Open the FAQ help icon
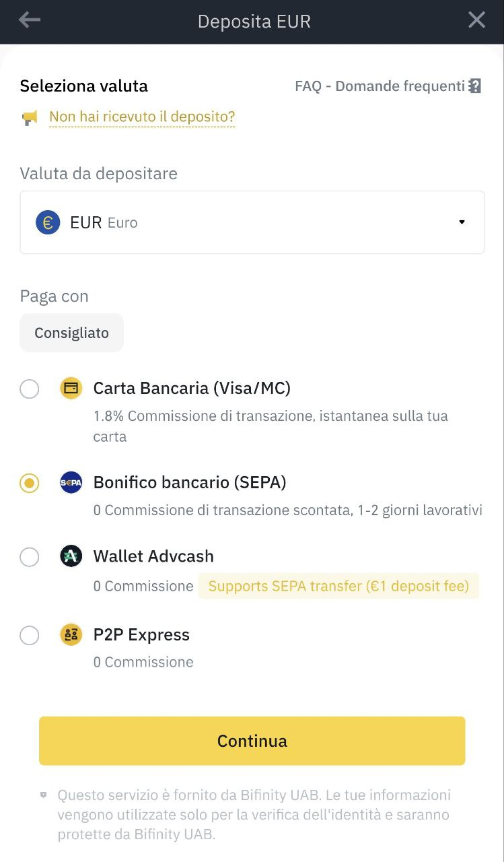 (475, 86)
